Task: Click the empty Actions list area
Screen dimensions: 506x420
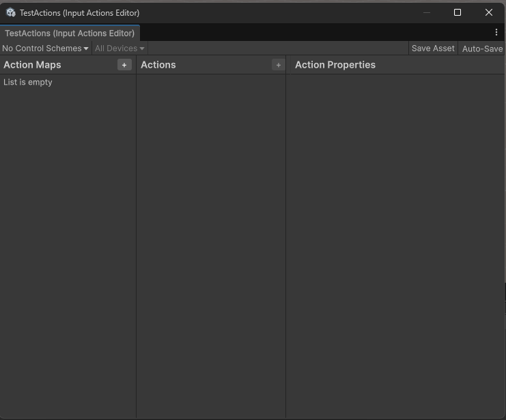Action: (211, 239)
